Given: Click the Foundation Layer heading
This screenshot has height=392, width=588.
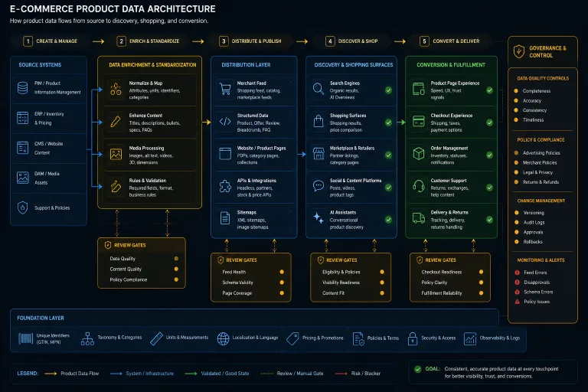Looking at the screenshot, I should pyautogui.click(x=41, y=318).
